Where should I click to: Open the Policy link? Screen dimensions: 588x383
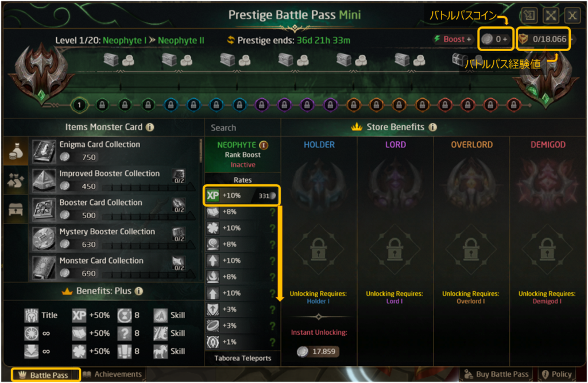[x=556, y=374]
